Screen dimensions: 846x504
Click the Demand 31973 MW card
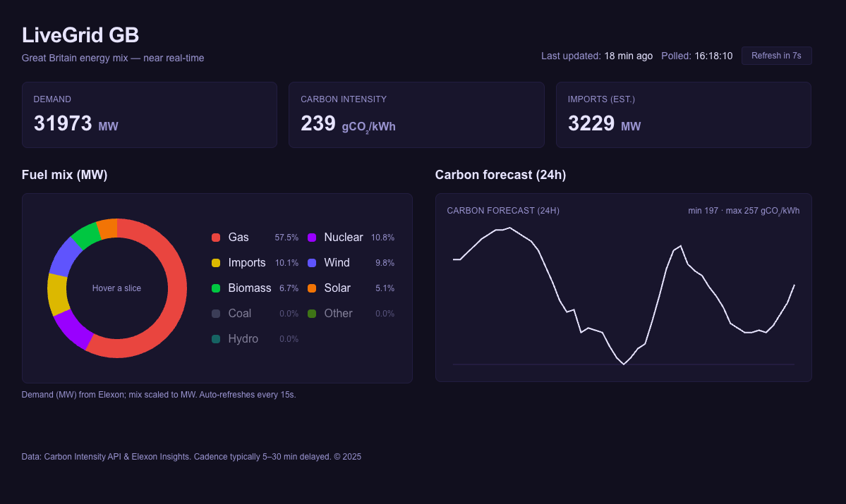pyautogui.click(x=149, y=115)
